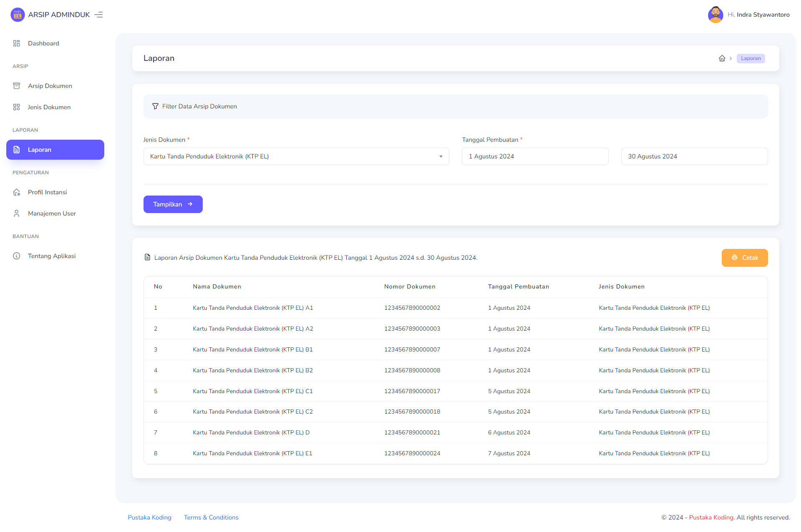This screenshot has height=532, width=801.
Task: Click the Laporan breadcrumb tab
Action: pyautogui.click(x=750, y=58)
